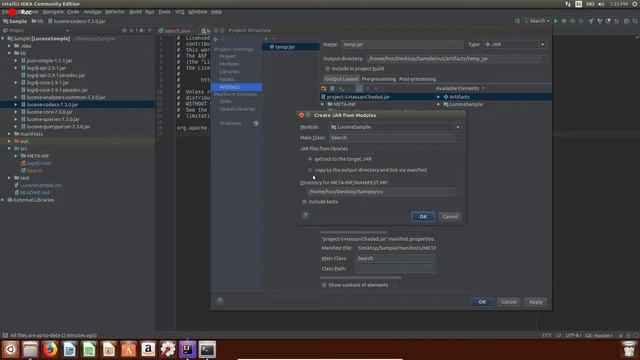The image size is (640, 360).
Task: Collapse the src folder in project tree
Action: click(x=9, y=149)
